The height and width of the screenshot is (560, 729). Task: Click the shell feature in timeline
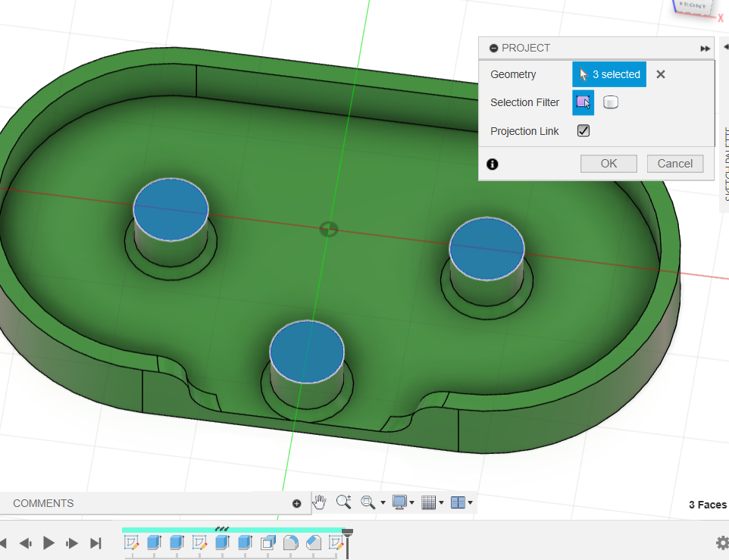[268, 543]
